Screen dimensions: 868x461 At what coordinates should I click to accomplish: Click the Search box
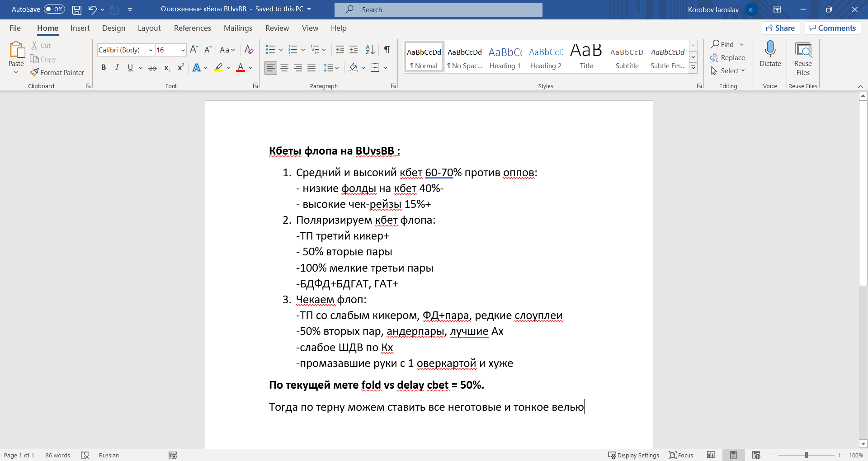[x=439, y=9]
